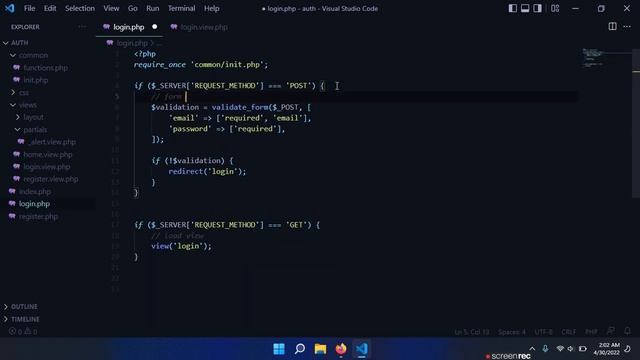640x360 pixels.
Task: Click the feedback icon in status bar
Action: click(611, 331)
